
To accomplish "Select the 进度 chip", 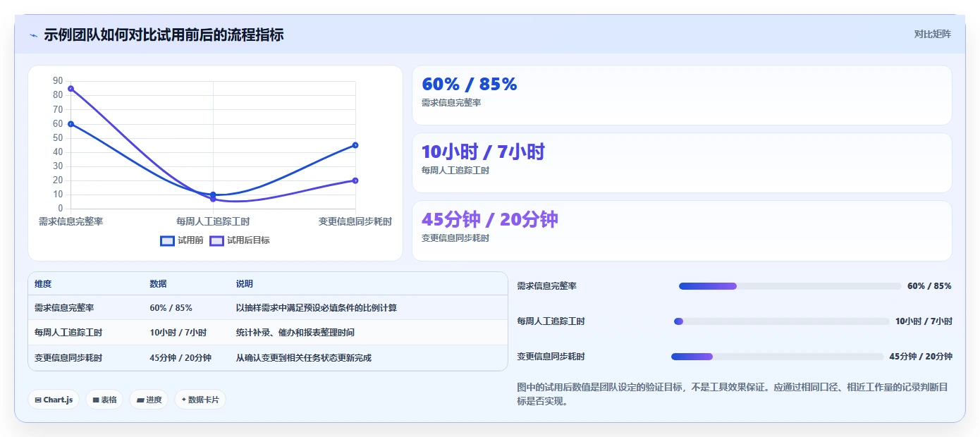I will [x=149, y=400].
